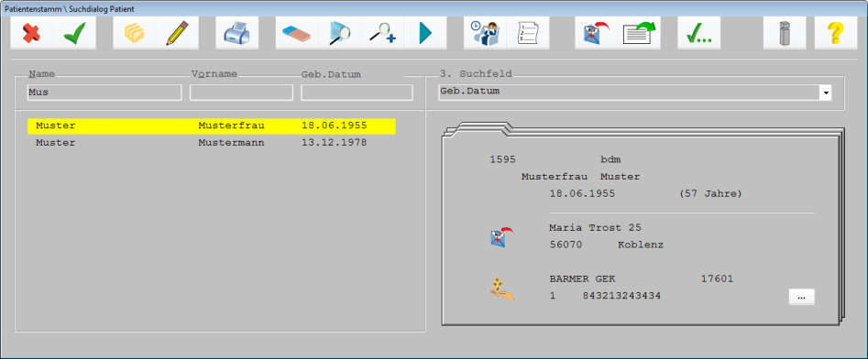This screenshot has height=359, width=868.
Task: Click the Name search field containing Mus
Action: 104,92
